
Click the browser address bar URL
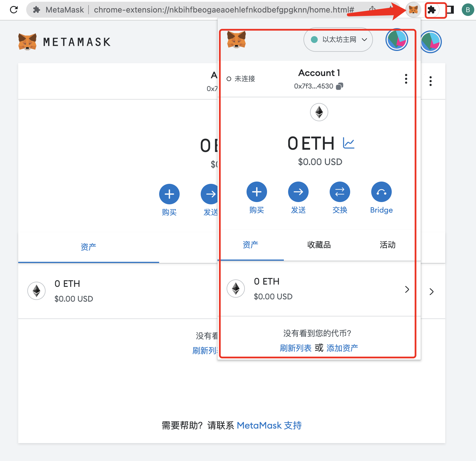(224, 10)
